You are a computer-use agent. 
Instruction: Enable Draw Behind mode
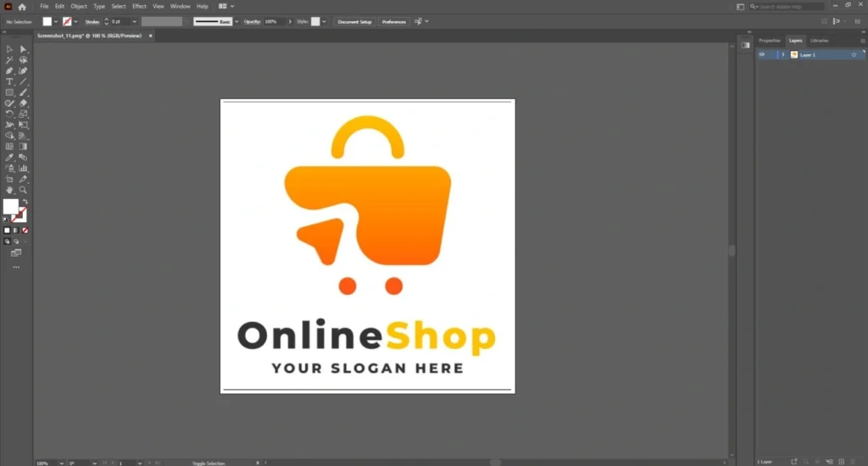click(16, 241)
